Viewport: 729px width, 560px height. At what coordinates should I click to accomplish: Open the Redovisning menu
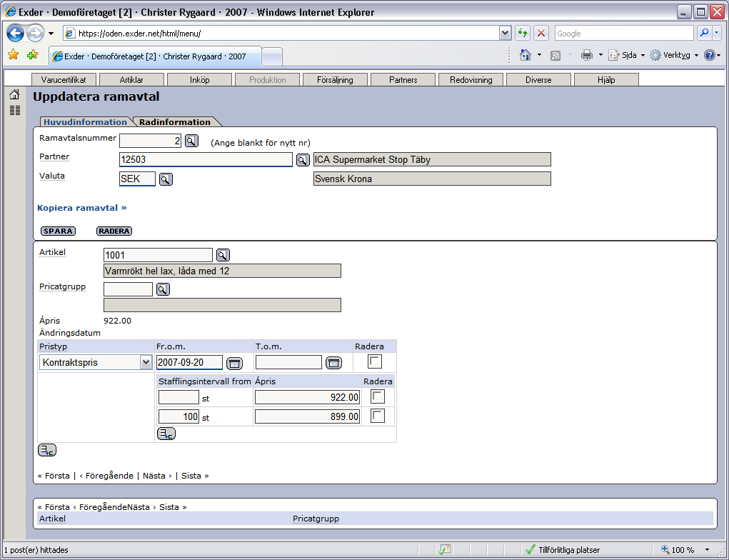tap(471, 80)
